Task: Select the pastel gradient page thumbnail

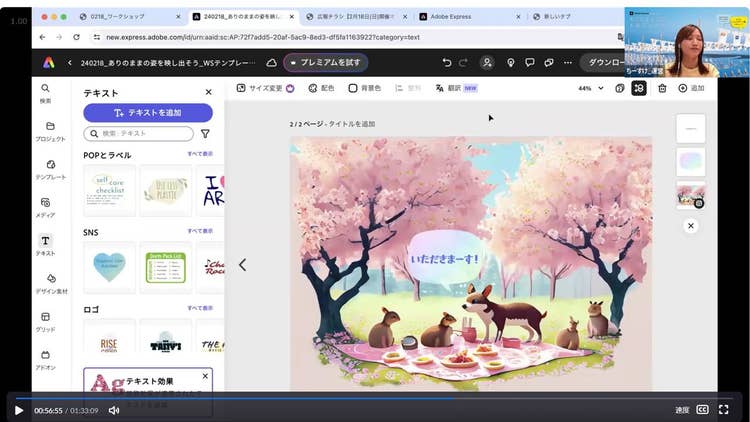Action: coord(691,162)
